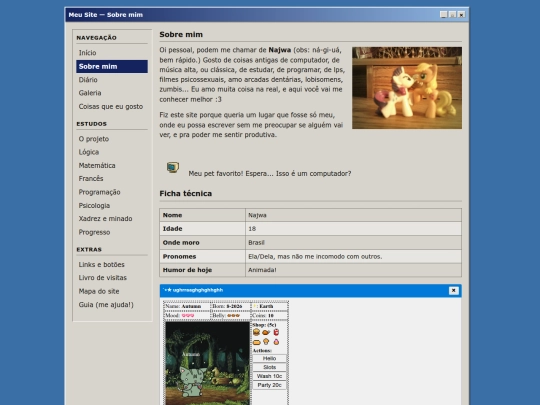Close the blue pet widget window

(454, 290)
